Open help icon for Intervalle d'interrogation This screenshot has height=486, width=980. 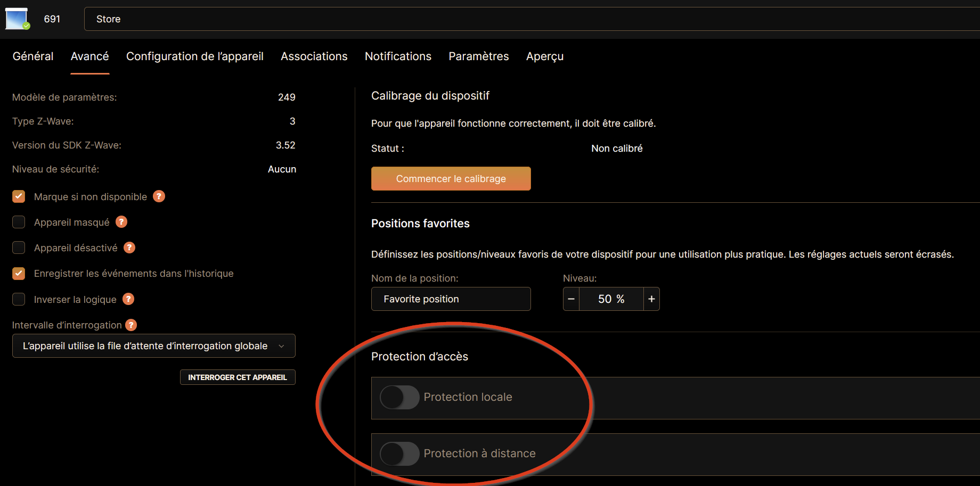pos(131,325)
